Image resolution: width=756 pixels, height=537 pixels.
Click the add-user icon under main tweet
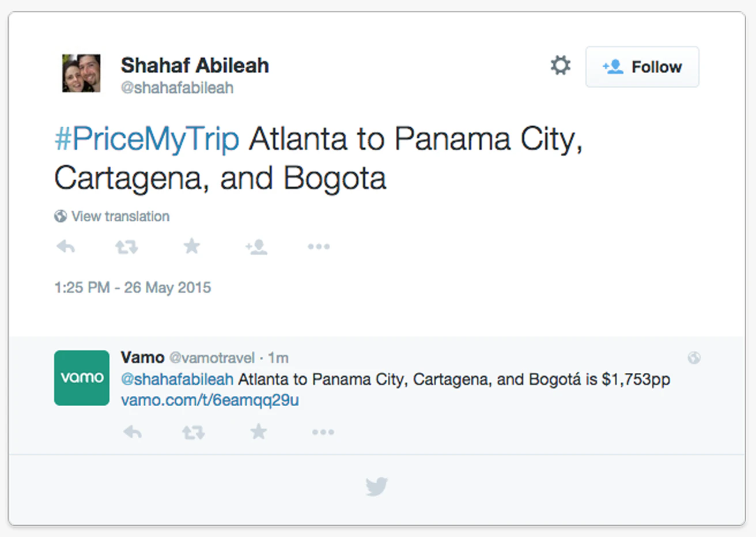pyautogui.click(x=256, y=247)
